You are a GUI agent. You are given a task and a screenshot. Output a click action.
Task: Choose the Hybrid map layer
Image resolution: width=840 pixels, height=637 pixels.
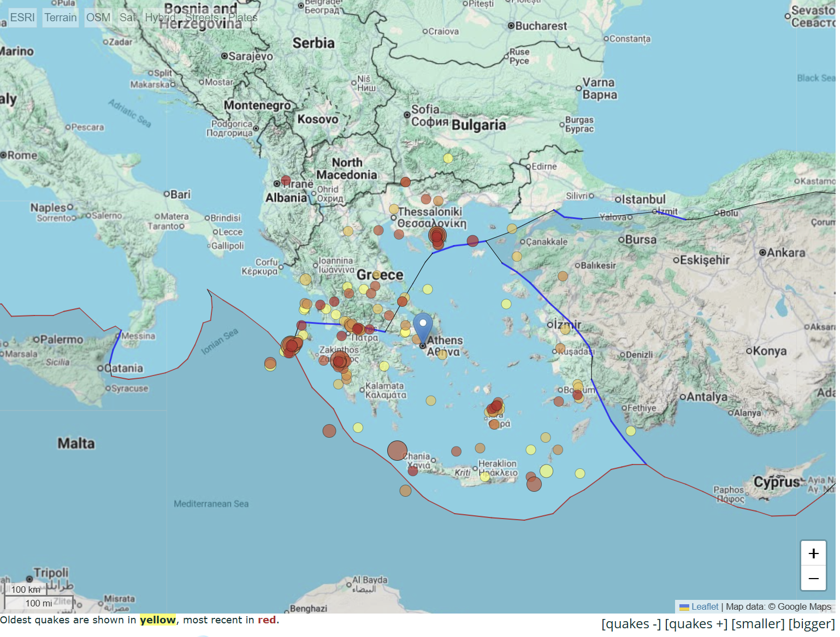(x=159, y=17)
